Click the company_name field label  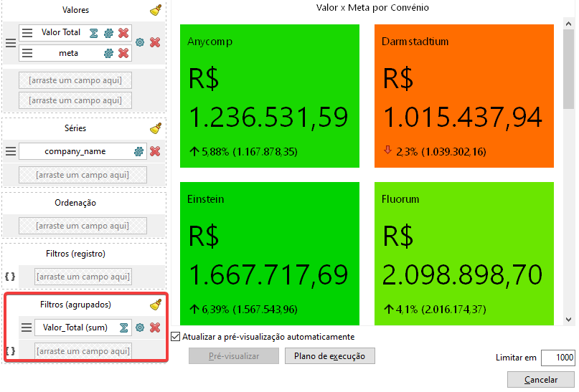[x=75, y=151]
